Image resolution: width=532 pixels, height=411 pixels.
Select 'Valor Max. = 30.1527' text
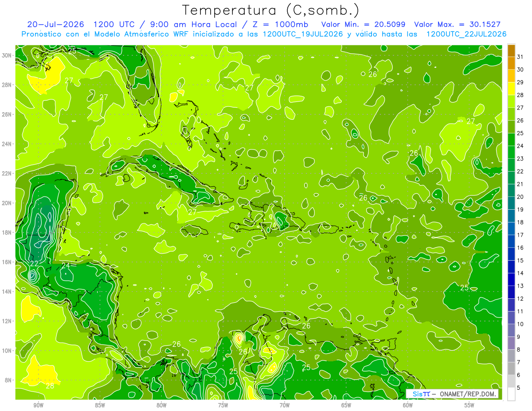point(457,24)
